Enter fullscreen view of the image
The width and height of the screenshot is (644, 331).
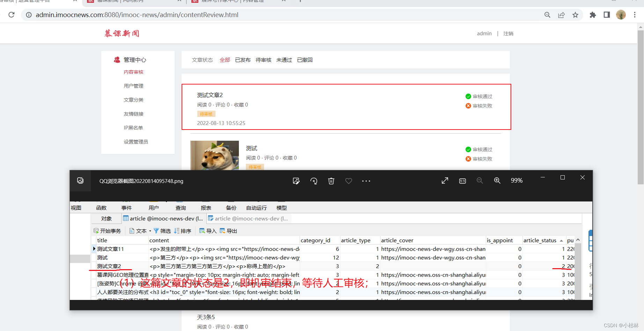[x=445, y=181]
